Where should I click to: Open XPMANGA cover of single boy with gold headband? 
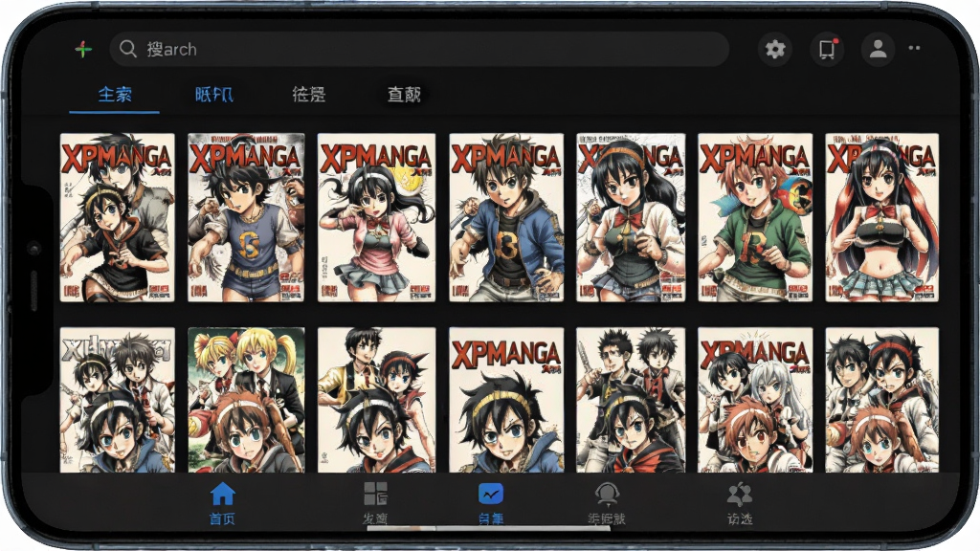coord(506,400)
